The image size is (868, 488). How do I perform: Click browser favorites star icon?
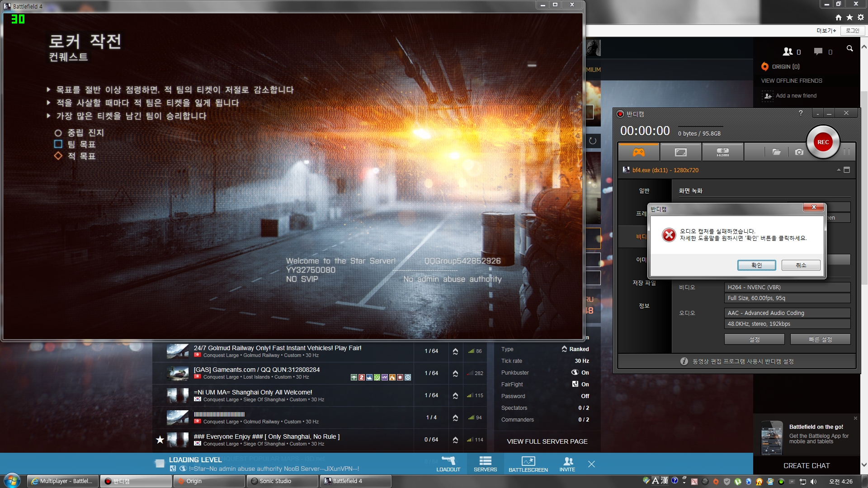849,17
